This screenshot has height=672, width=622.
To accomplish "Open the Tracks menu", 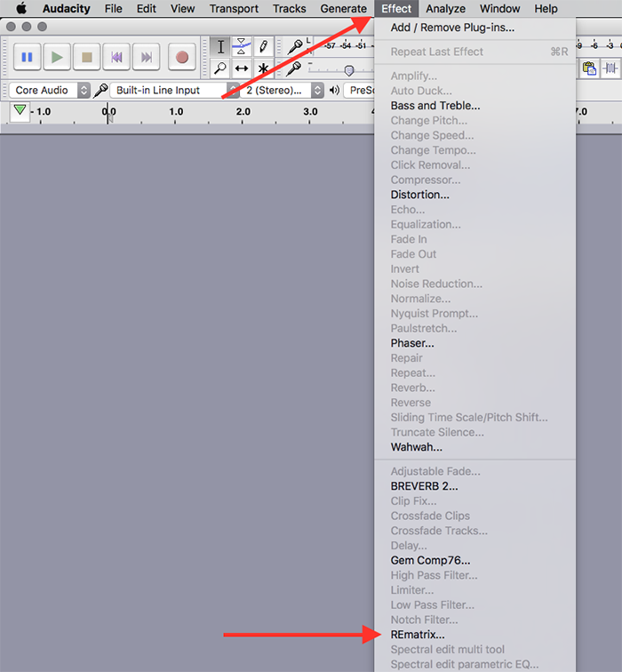I will click(290, 9).
